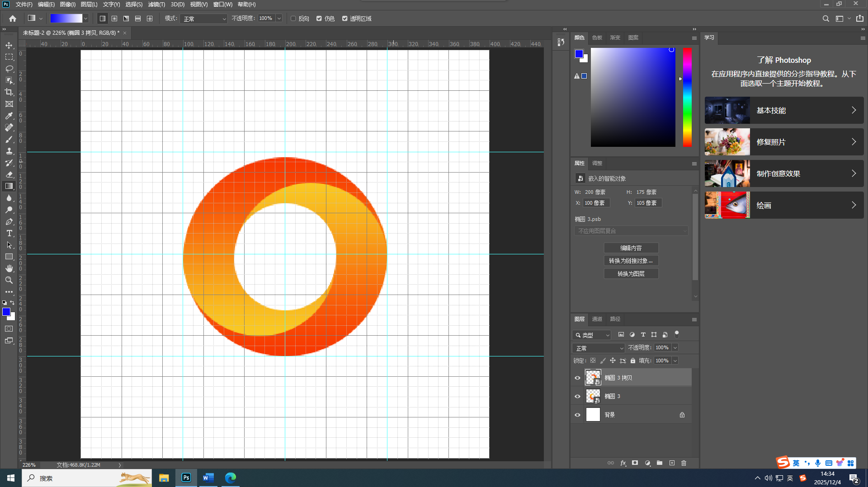868x487 pixels.
Task: Open Microsoft Edge from the taskbar
Action: [x=231, y=478]
